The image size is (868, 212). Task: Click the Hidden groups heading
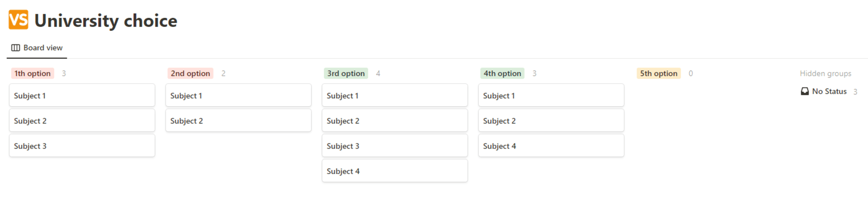tap(825, 73)
